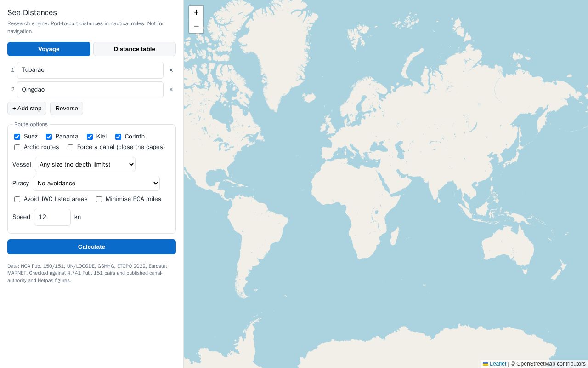Toggle the Panama canal checkbox

(49, 137)
